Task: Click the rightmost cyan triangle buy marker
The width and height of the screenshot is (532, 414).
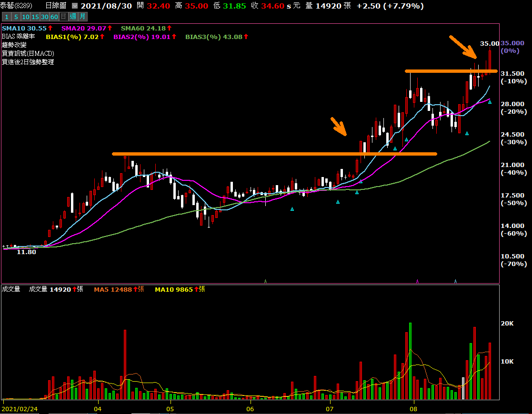Action: (490, 102)
